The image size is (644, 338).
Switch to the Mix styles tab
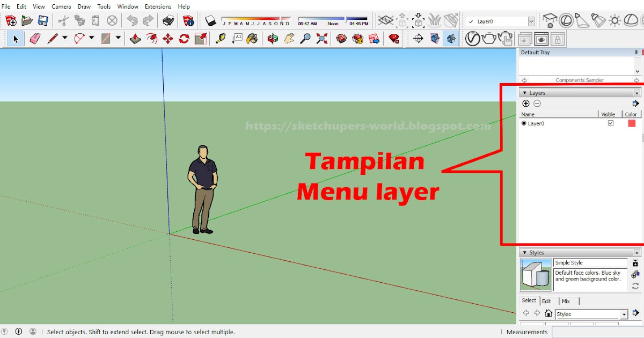pyautogui.click(x=566, y=301)
